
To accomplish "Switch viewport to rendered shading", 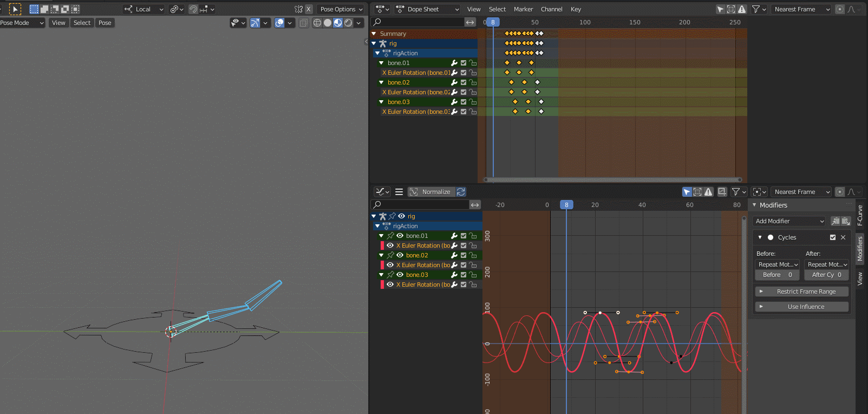I will 348,23.
